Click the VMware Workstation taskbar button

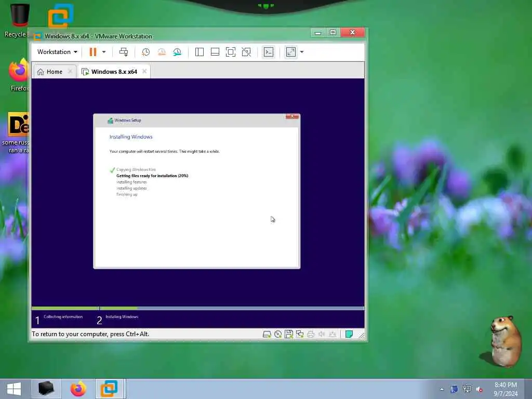110,389
